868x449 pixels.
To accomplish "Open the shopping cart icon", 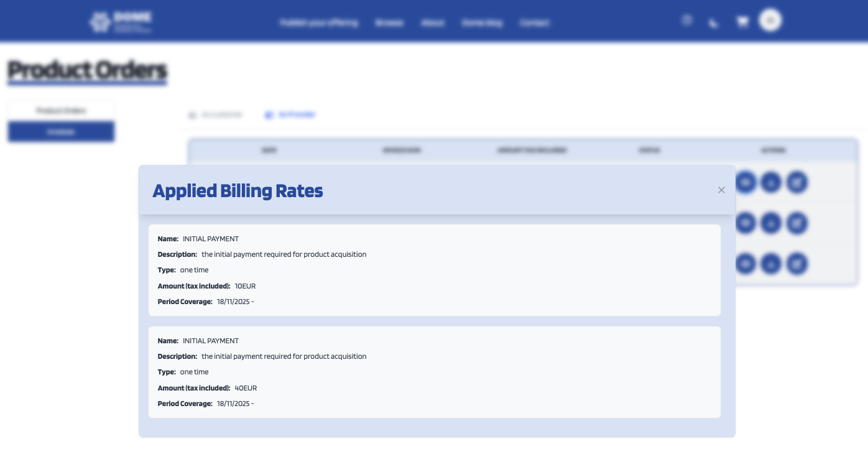I will tap(742, 22).
